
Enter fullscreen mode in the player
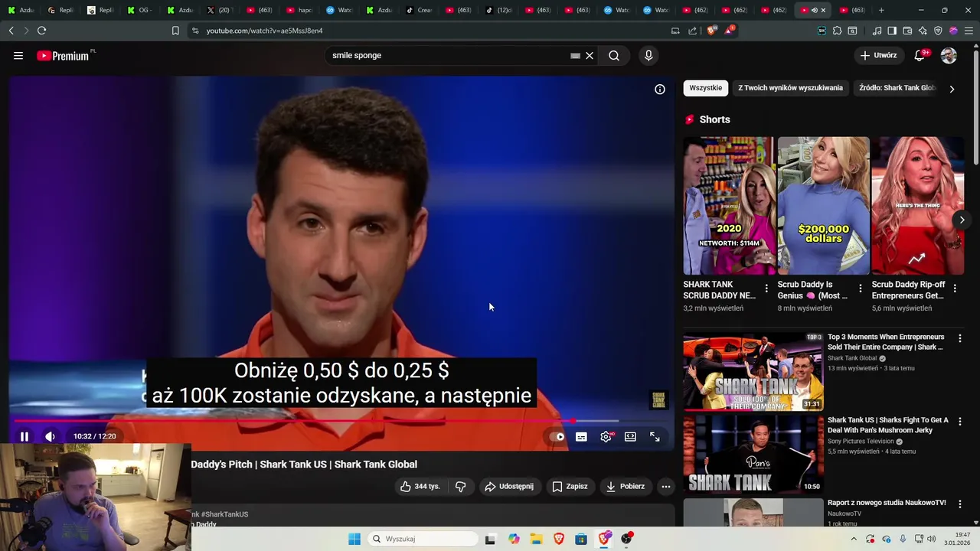(x=655, y=437)
